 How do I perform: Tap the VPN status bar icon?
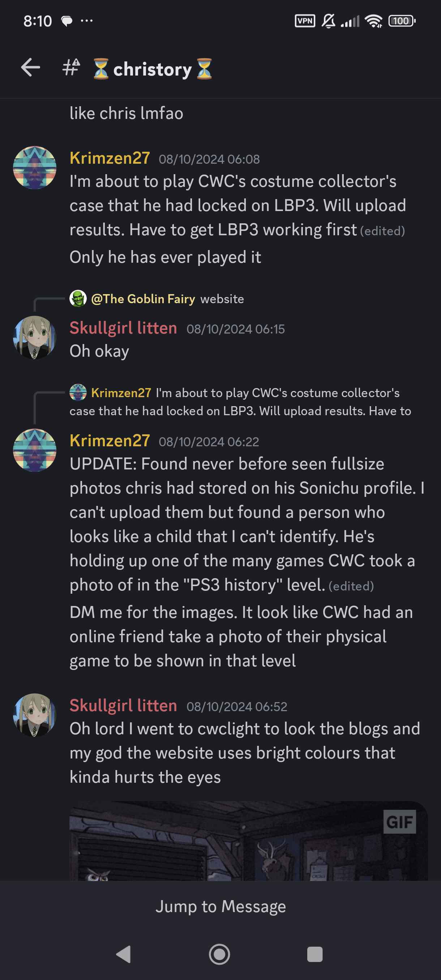coord(305,21)
